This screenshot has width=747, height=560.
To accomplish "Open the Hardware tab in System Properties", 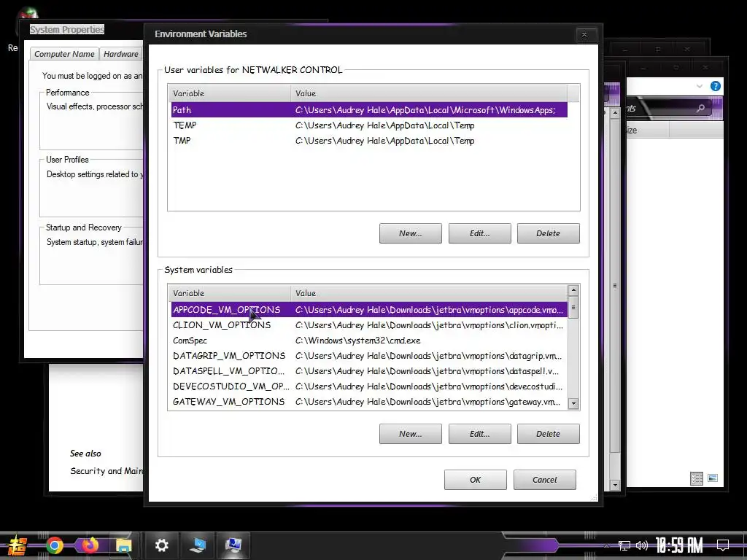I will [x=121, y=54].
